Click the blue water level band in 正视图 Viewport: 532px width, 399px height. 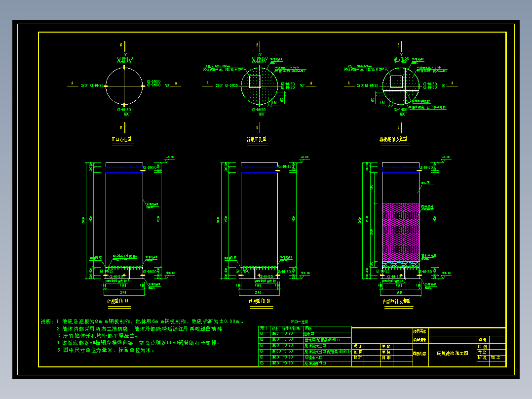pyautogui.click(x=124, y=169)
